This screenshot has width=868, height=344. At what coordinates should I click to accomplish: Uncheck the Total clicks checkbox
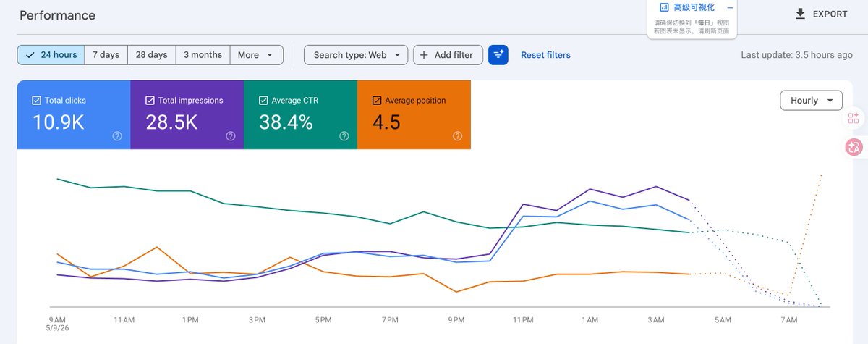tap(37, 101)
